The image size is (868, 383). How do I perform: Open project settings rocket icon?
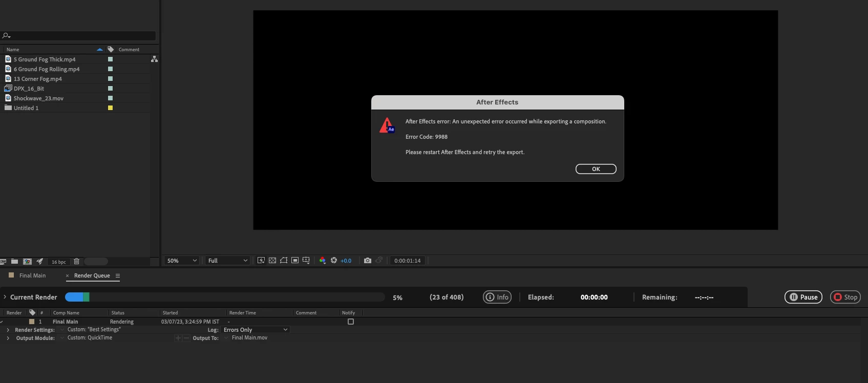[39, 261]
